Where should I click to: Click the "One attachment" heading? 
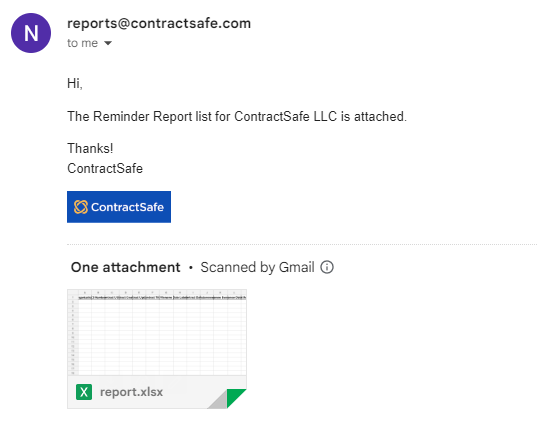(126, 267)
